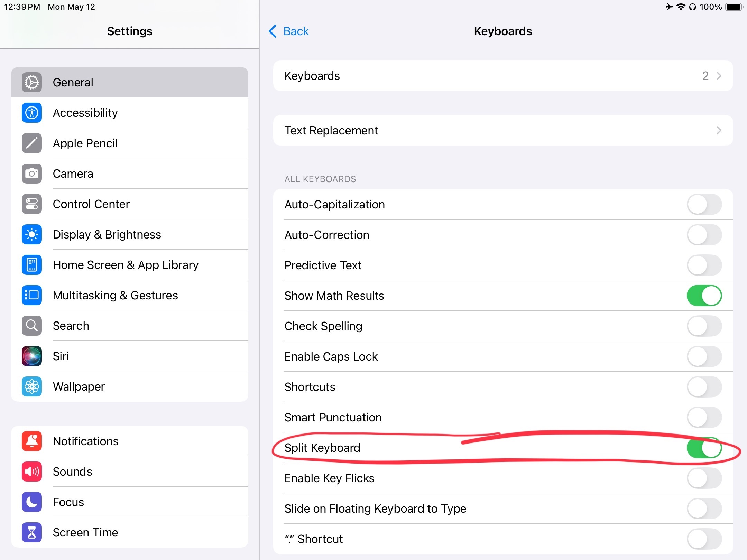Open Accessibility settings icon
Image resolution: width=747 pixels, height=560 pixels.
coord(32,113)
